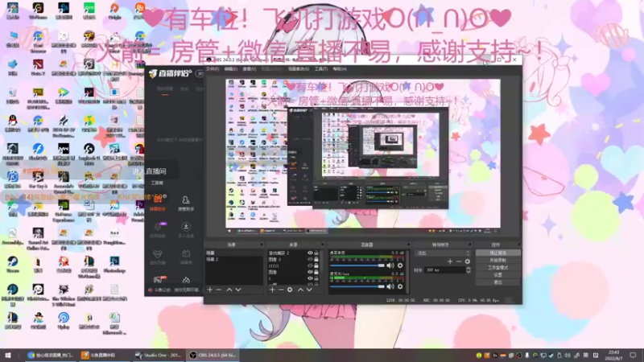This screenshot has height=362, width=644.
Task: Click the 300 ms duration field
Action: [x=445, y=270]
